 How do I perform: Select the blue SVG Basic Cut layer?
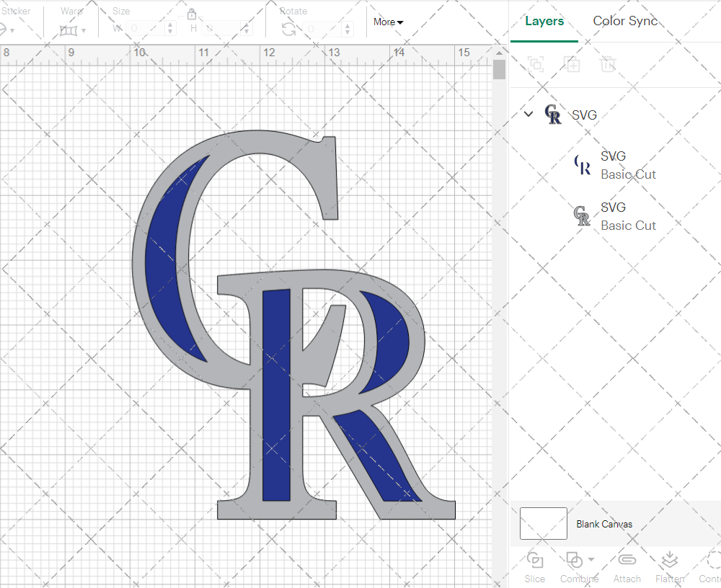616,166
